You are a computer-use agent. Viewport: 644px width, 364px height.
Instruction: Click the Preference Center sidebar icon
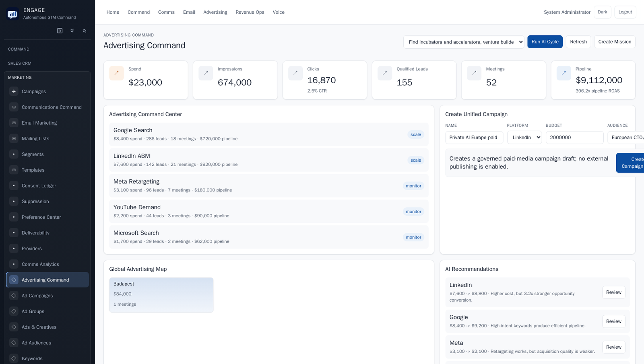click(14, 217)
